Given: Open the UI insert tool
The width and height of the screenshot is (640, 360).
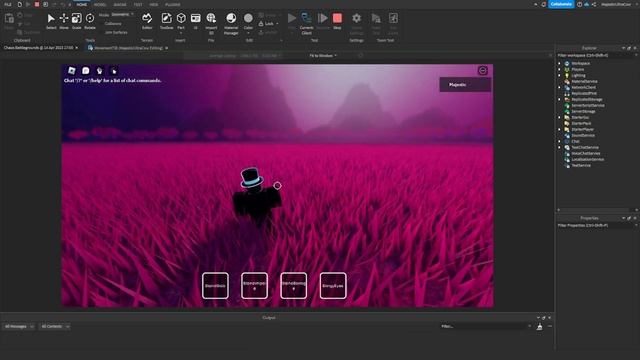Looking at the screenshot, I should point(196,21).
